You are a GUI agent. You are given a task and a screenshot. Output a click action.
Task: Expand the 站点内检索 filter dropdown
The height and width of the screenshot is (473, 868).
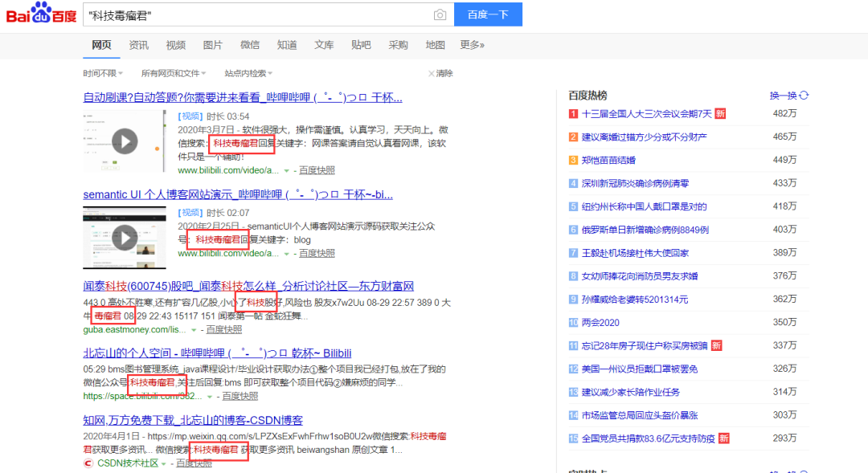tap(248, 73)
